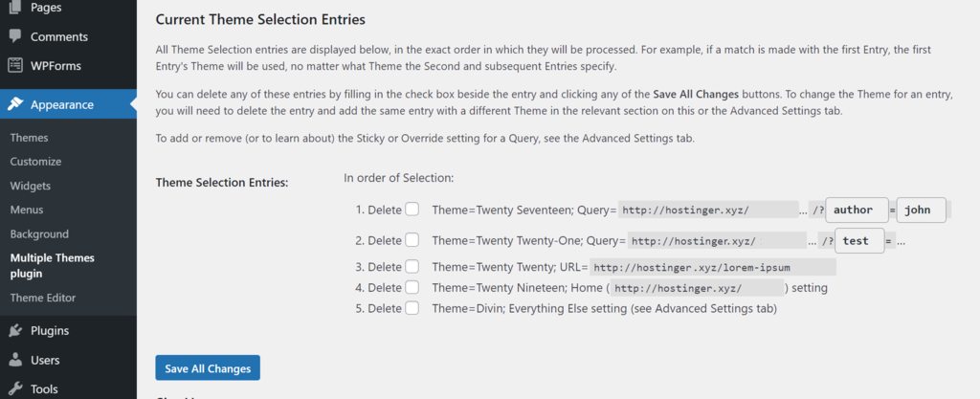The width and height of the screenshot is (980, 399).
Task: Tick Delete checkbox for Twenty Twenty entry
Action: pyautogui.click(x=412, y=267)
